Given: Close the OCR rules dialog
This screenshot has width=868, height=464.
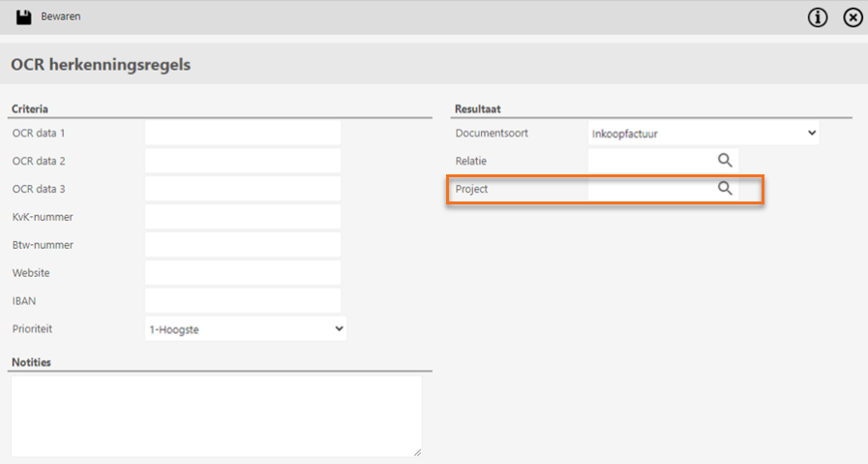Looking at the screenshot, I should [853, 17].
